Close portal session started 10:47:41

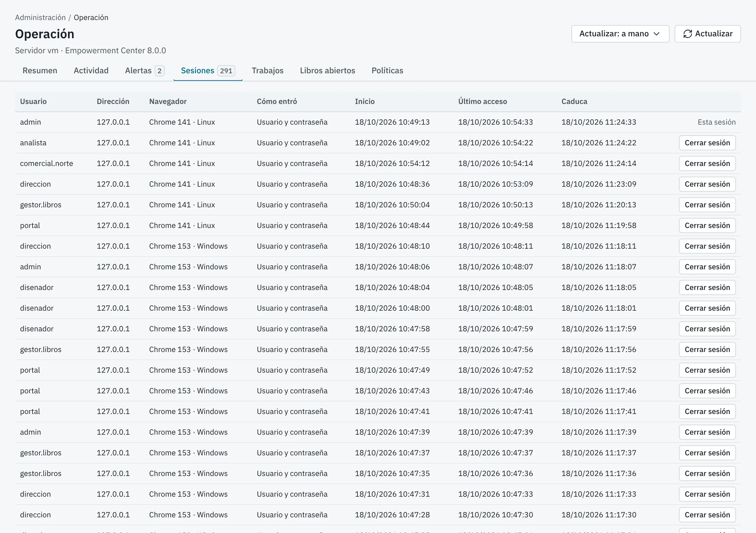707,411
